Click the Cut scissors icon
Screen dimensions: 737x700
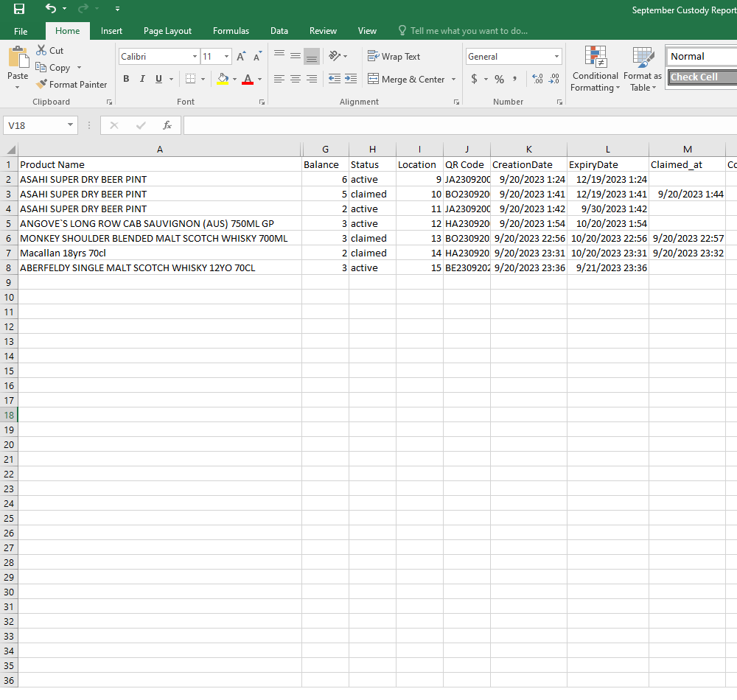pyautogui.click(x=42, y=51)
